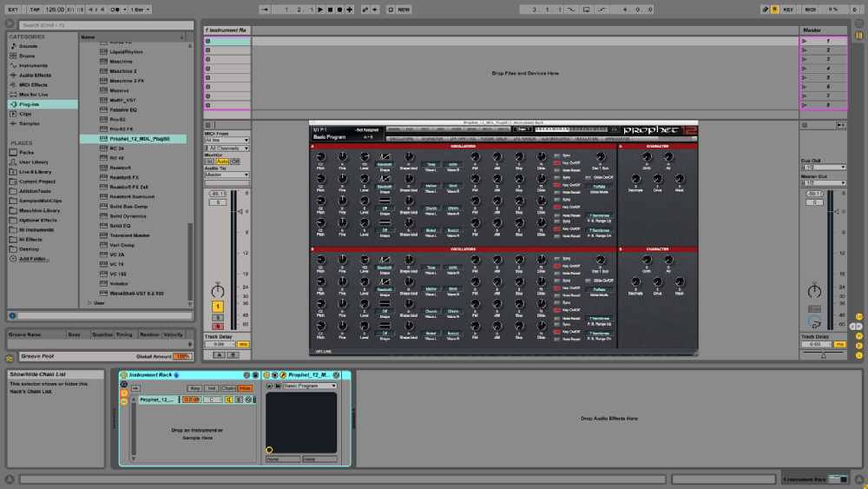Click the Instrument Rack hot-swap icon

pyautogui.click(x=247, y=375)
